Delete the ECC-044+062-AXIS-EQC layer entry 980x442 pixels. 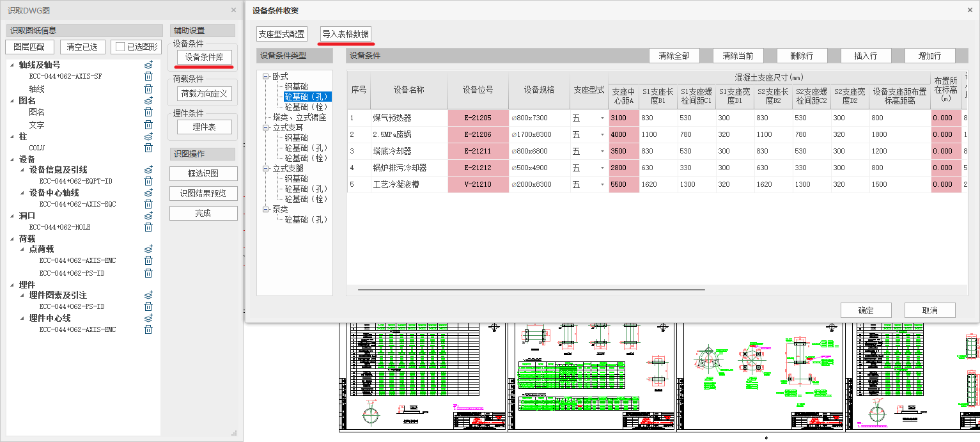pos(148,204)
